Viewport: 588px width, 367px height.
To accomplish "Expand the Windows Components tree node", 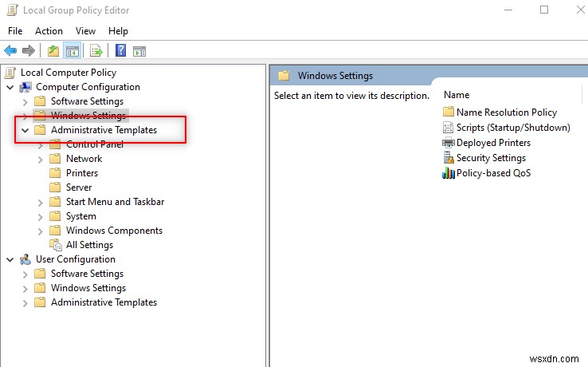I will (x=41, y=231).
